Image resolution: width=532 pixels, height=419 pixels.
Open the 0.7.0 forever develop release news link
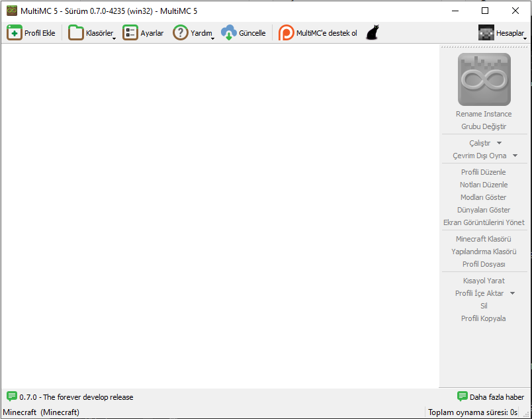tap(76, 397)
